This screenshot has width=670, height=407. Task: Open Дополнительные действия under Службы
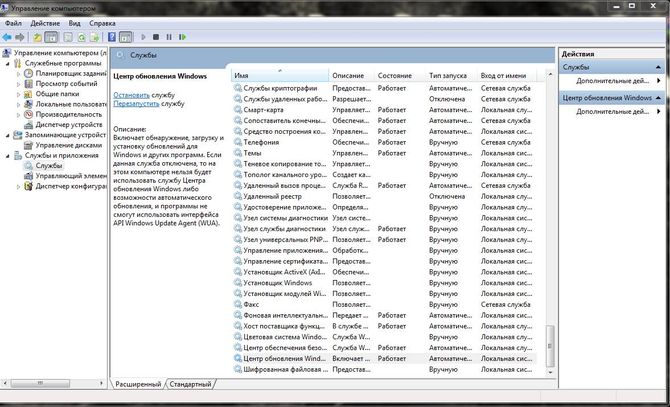pyautogui.click(x=612, y=81)
